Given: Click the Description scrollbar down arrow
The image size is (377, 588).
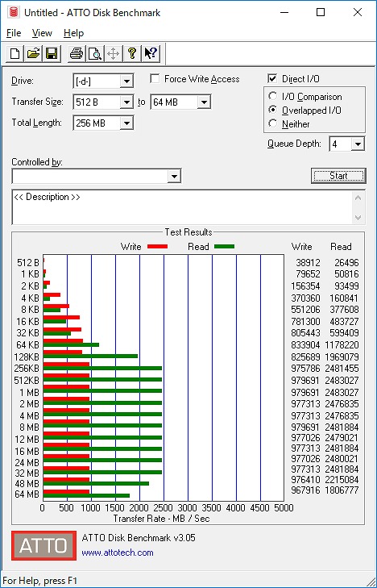Looking at the screenshot, I should click(358, 218).
